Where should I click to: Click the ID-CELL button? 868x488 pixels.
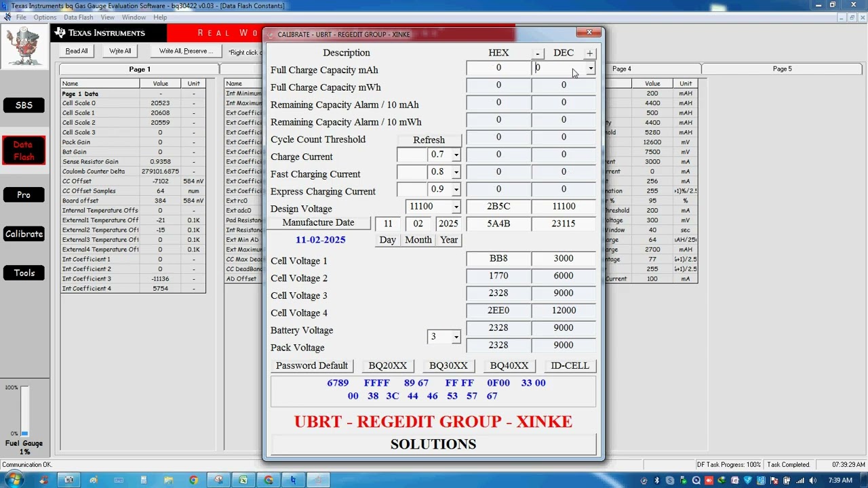570,366
